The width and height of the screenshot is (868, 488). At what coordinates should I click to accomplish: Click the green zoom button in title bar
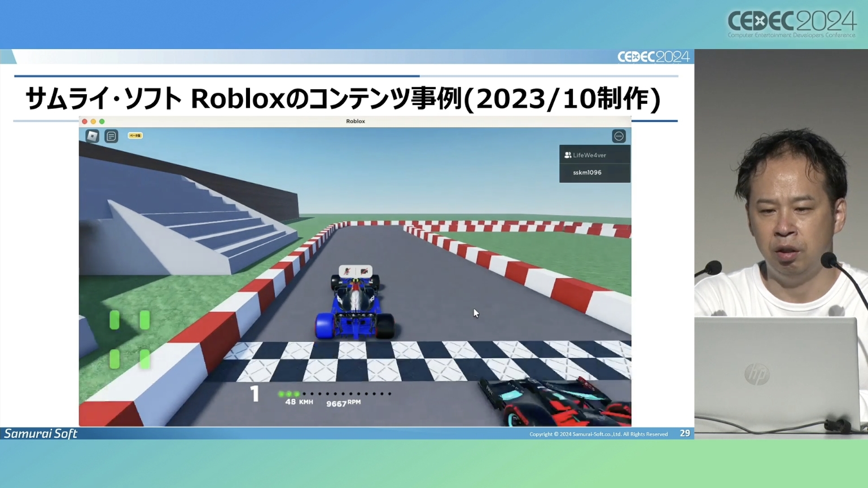102,121
